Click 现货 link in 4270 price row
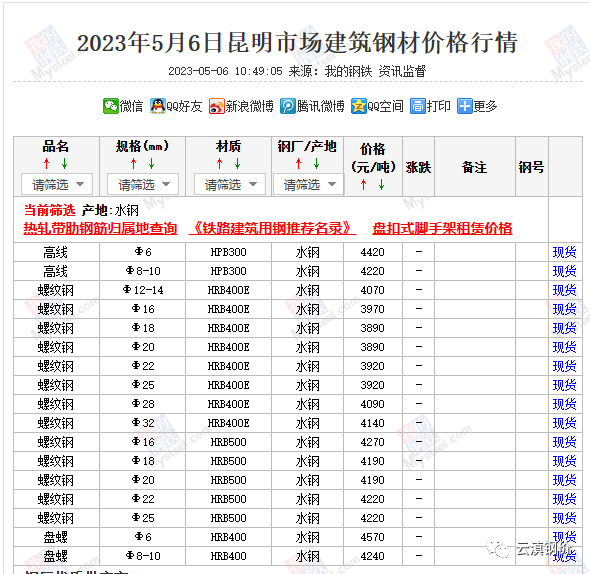The image size is (590, 574). [x=564, y=442]
